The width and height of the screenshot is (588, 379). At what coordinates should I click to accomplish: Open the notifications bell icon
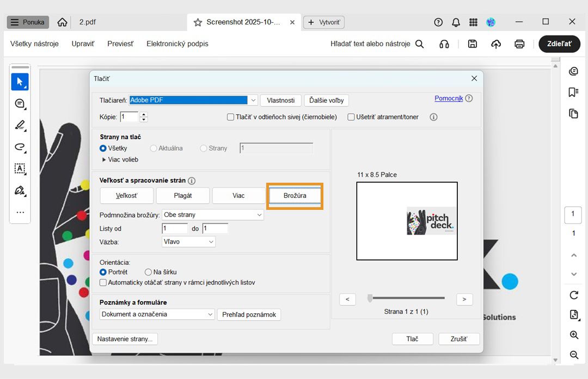coord(456,22)
